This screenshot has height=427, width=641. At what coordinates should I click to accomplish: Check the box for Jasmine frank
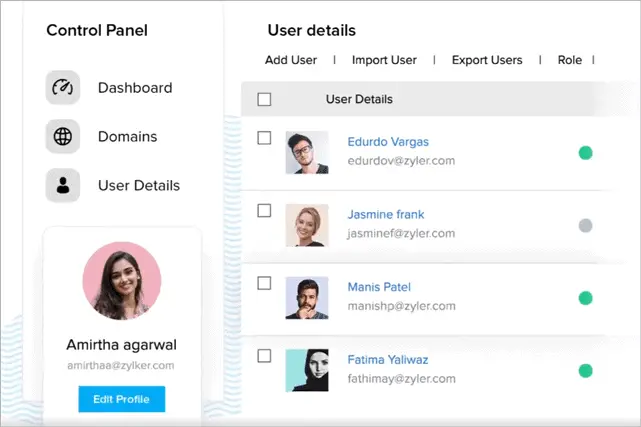(264, 211)
